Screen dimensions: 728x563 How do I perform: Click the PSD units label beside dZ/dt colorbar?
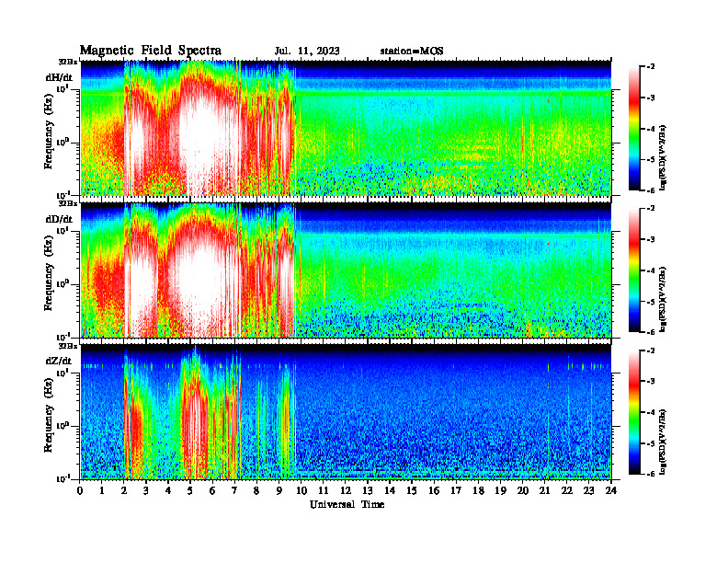tap(664, 442)
